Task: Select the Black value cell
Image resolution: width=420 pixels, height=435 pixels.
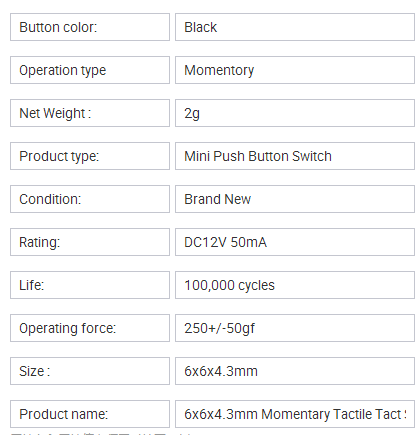Action: tap(295, 27)
